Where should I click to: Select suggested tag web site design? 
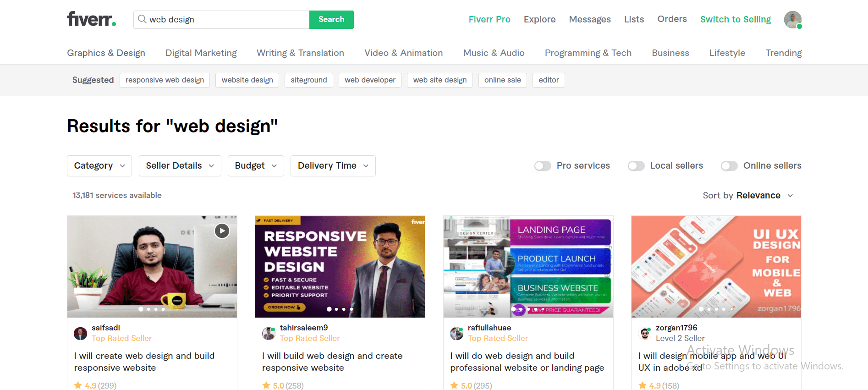pyautogui.click(x=440, y=80)
